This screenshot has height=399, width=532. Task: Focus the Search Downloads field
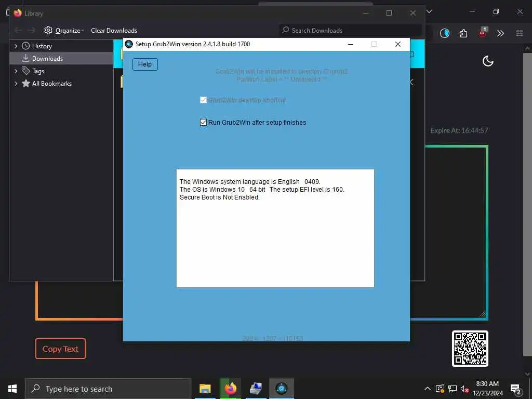click(350, 31)
